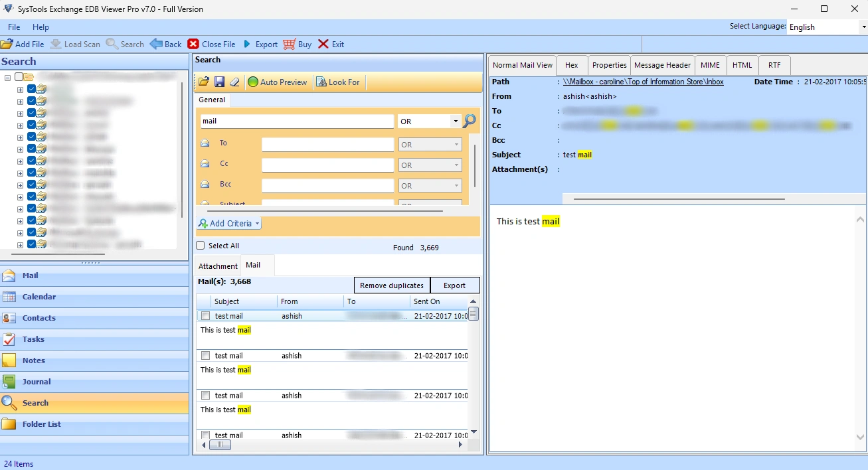Open the Contacts navigation icon
This screenshot has height=470, width=868.
(x=9, y=318)
